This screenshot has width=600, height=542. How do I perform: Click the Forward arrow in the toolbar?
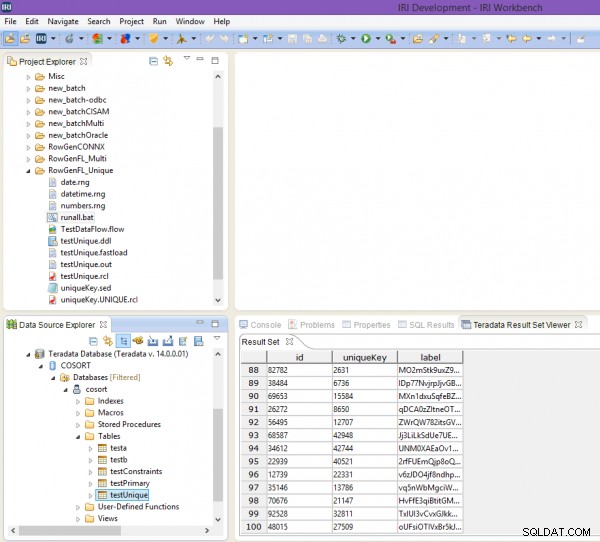552,38
